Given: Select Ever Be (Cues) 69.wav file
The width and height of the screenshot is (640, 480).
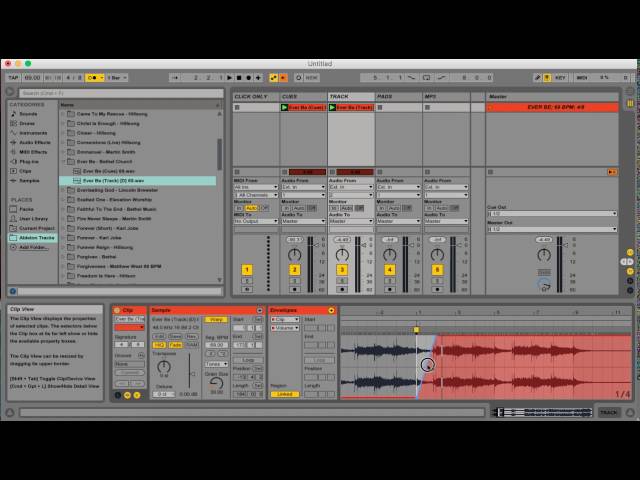Looking at the screenshot, I should point(109,171).
